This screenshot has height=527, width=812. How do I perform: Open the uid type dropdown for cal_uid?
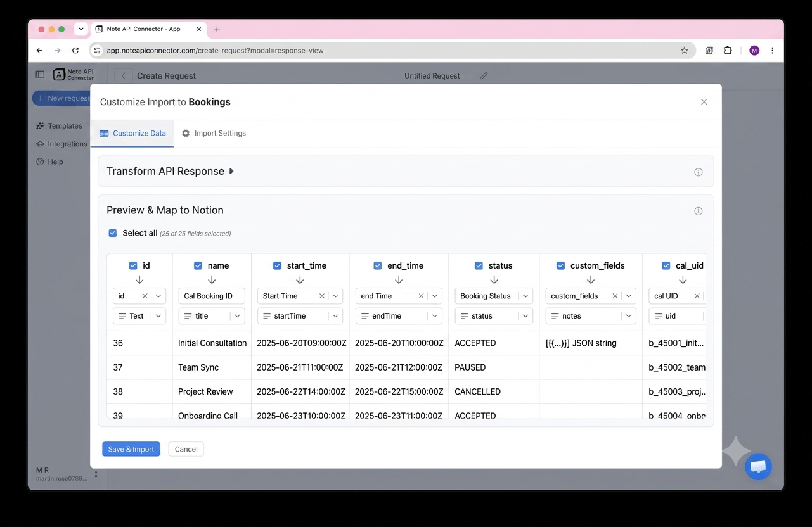(677, 316)
